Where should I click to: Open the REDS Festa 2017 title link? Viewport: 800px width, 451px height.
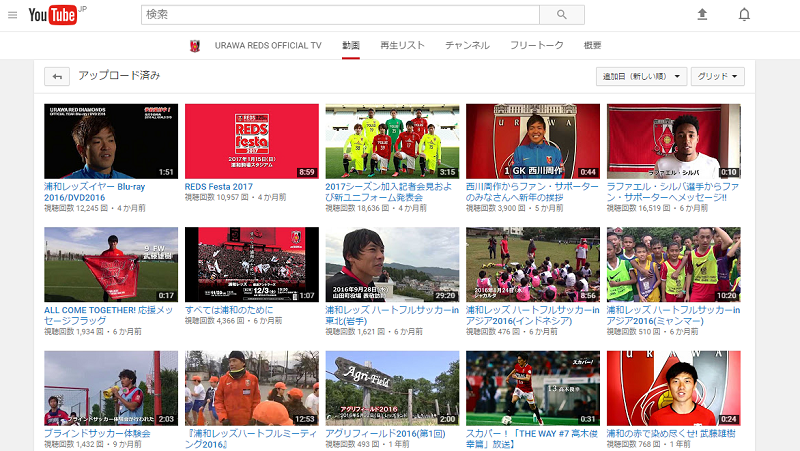pos(219,186)
